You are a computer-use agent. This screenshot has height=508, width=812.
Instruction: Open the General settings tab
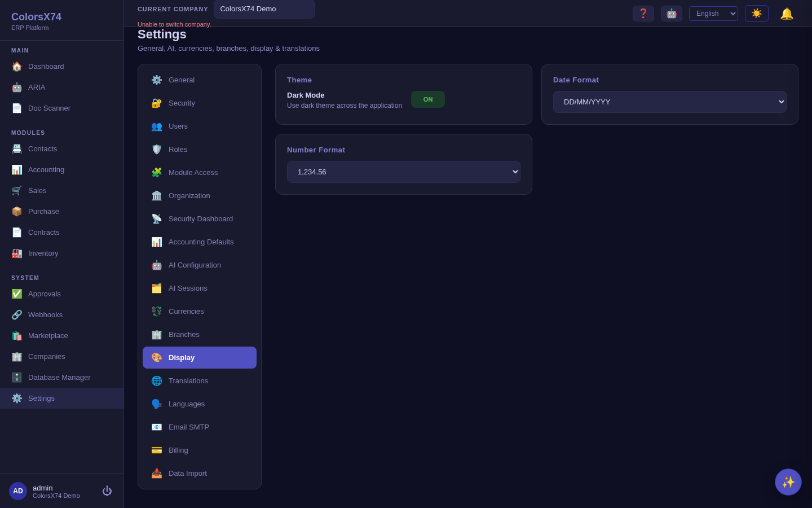(200, 80)
